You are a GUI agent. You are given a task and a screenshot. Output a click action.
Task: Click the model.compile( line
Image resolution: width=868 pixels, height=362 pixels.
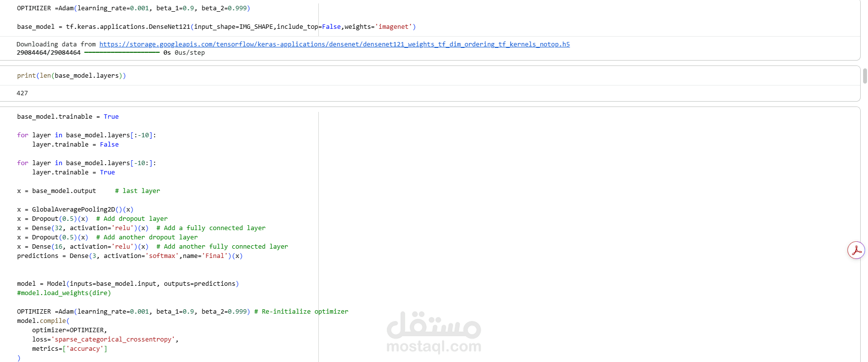[x=44, y=321]
